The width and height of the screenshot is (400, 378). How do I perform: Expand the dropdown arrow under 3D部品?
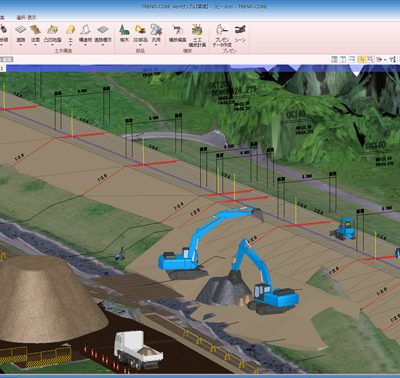(140, 44)
